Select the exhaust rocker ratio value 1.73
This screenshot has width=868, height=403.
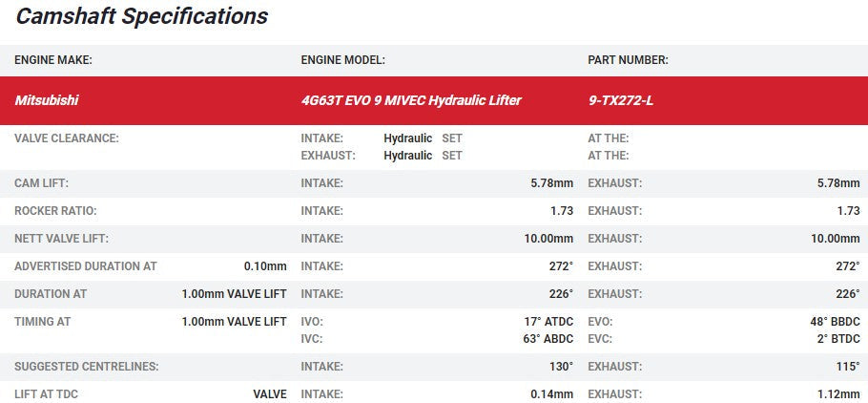click(x=847, y=211)
